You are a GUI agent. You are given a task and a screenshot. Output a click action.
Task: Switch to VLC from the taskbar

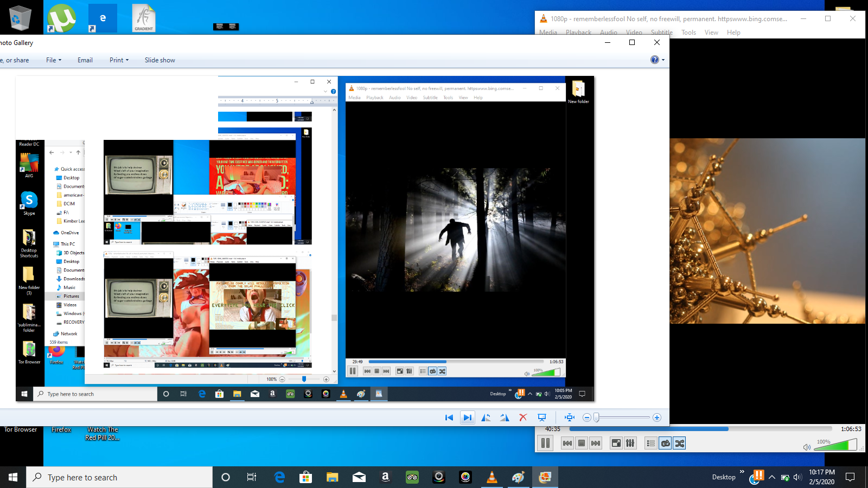coord(492,477)
